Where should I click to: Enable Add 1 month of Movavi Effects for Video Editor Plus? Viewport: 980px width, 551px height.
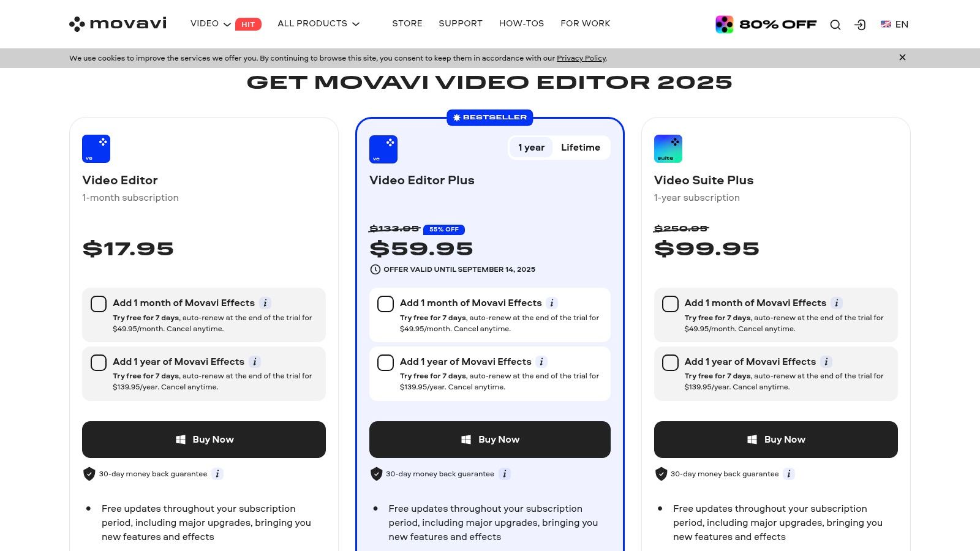[385, 304]
